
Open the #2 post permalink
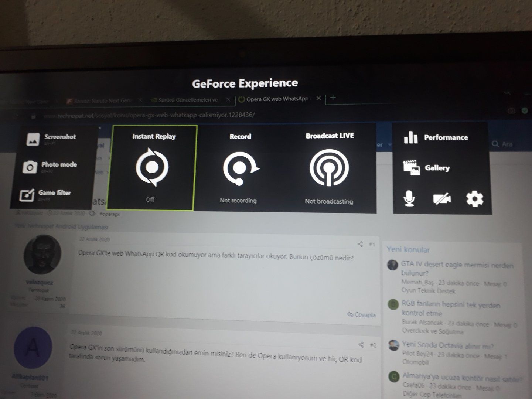pyautogui.click(x=373, y=345)
